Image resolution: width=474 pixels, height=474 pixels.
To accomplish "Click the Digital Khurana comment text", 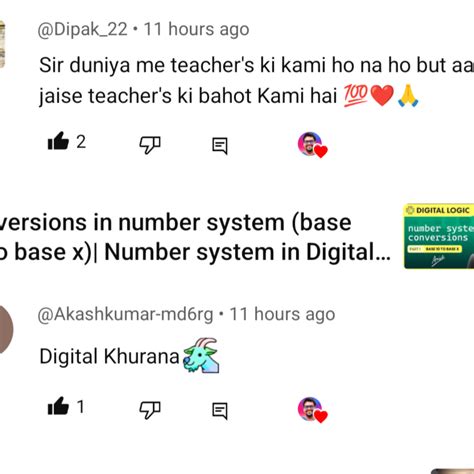I will pyautogui.click(x=110, y=356).
